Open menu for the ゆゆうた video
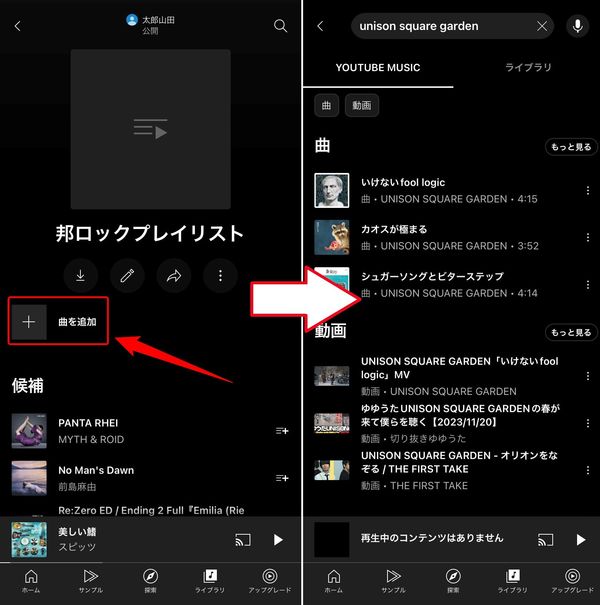Screen dimensions: 600x605 [x=588, y=423]
